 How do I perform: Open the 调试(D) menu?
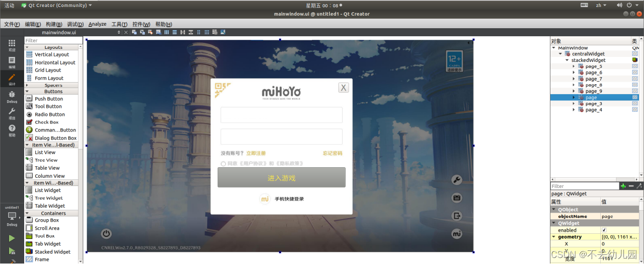[75, 24]
